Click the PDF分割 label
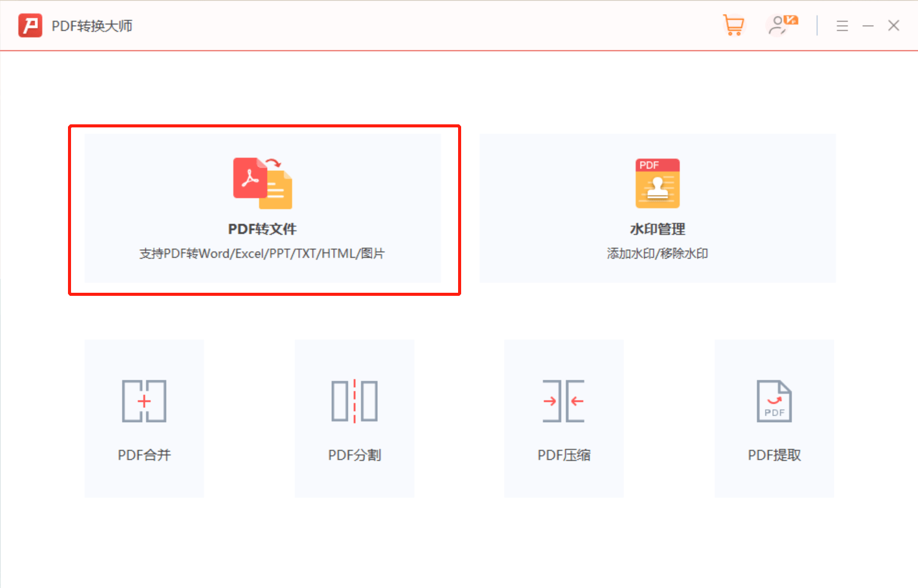 (355, 455)
